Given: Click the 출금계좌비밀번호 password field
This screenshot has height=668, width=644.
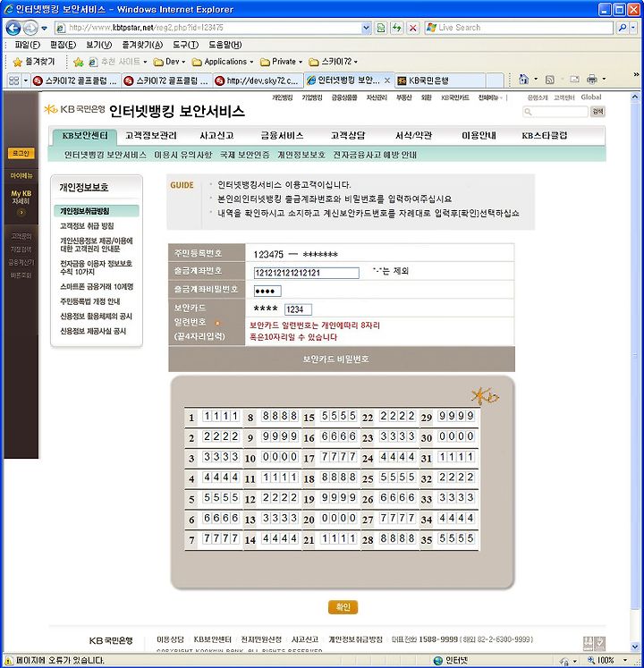Looking at the screenshot, I should [267, 292].
